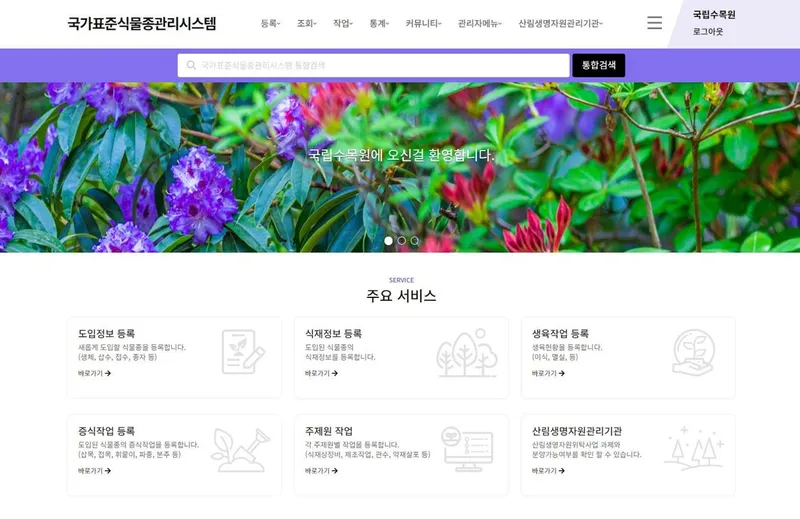
Task: Click the monitor icon for 주제원 작업
Action: pyautogui.click(x=467, y=449)
